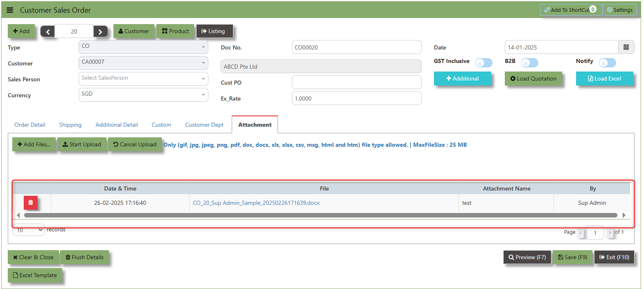Screen dimensions: 644x289
Task: Click next page arrow in pagination
Action: click(610, 232)
